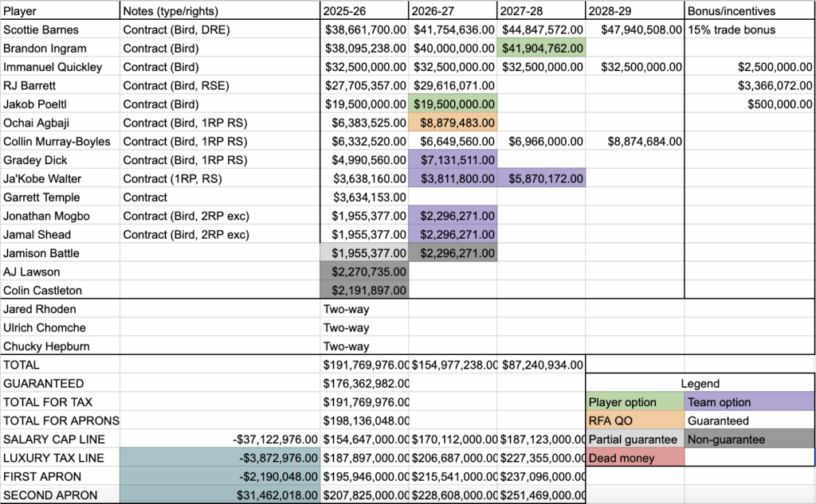Select Castleton's $2,191,897.00 cell
The height and width of the screenshot is (504, 816).
point(364,291)
